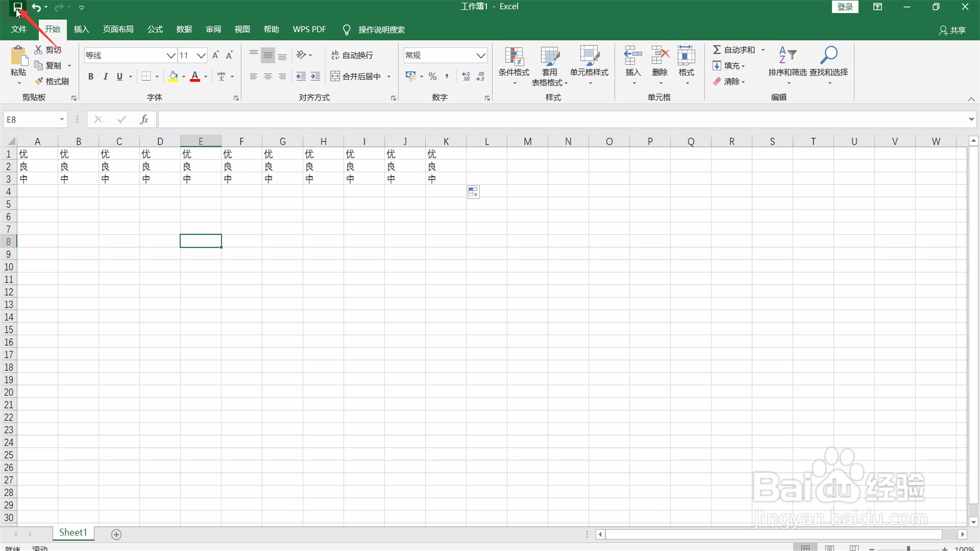Click the Insert Function fx icon
This screenshot has width=980, height=551.
(x=144, y=119)
